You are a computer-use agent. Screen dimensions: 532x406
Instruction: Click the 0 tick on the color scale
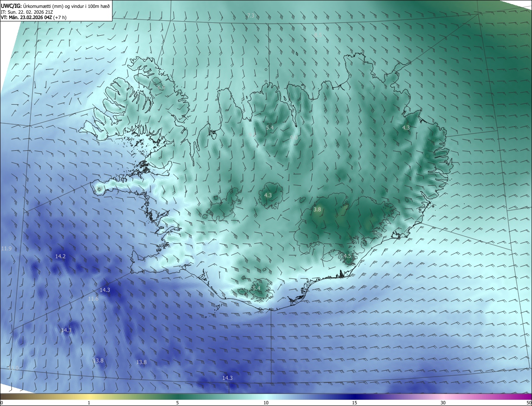[2, 403]
